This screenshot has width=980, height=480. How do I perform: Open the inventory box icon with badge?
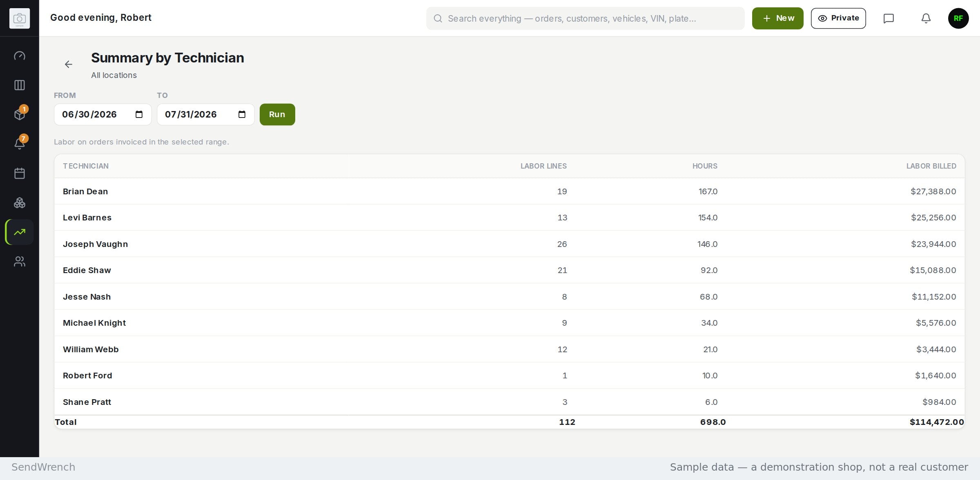point(19,115)
